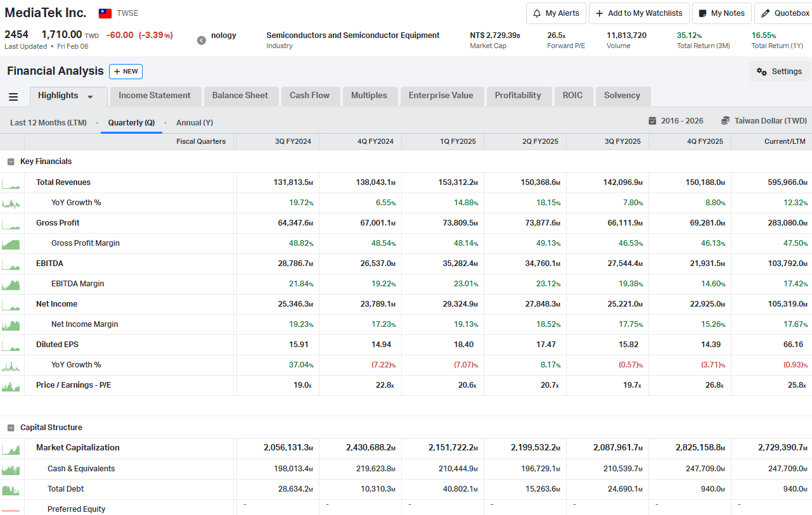The image size is (812, 515).
Task: Click the Net Income row label
Action: pos(56,304)
